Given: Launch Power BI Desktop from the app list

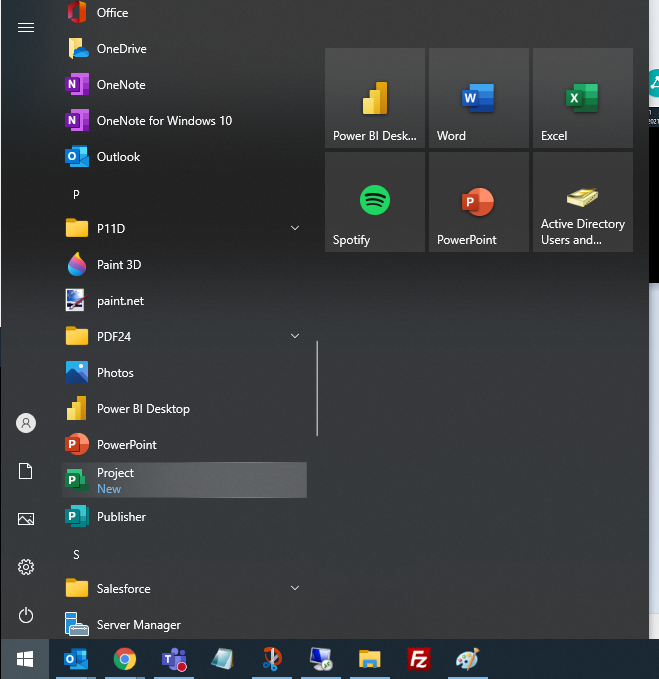Looking at the screenshot, I should click(184, 408).
